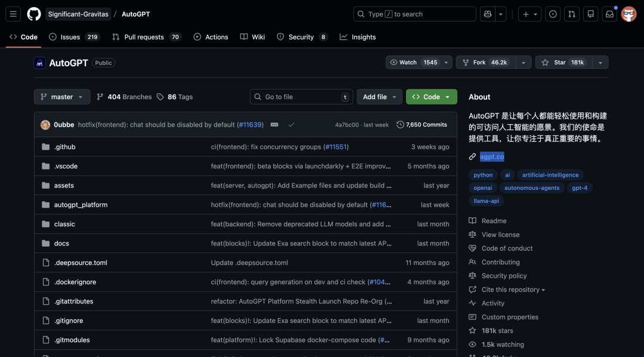644x357 pixels.
Task: Expand the master branch selector
Action: tap(61, 97)
